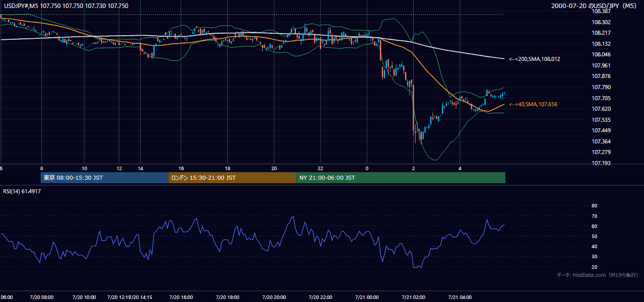Click the ロンドン 15:30-21:00 JST session bar

(x=232, y=178)
